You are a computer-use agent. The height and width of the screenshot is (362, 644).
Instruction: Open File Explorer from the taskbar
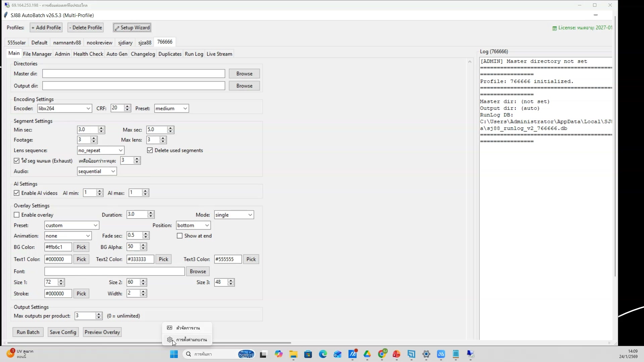[293, 354]
